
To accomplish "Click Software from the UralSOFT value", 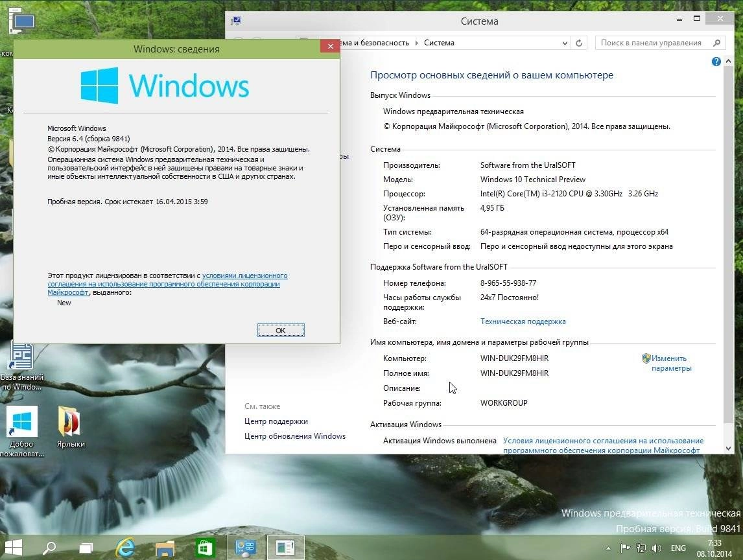I will click(x=528, y=165).
